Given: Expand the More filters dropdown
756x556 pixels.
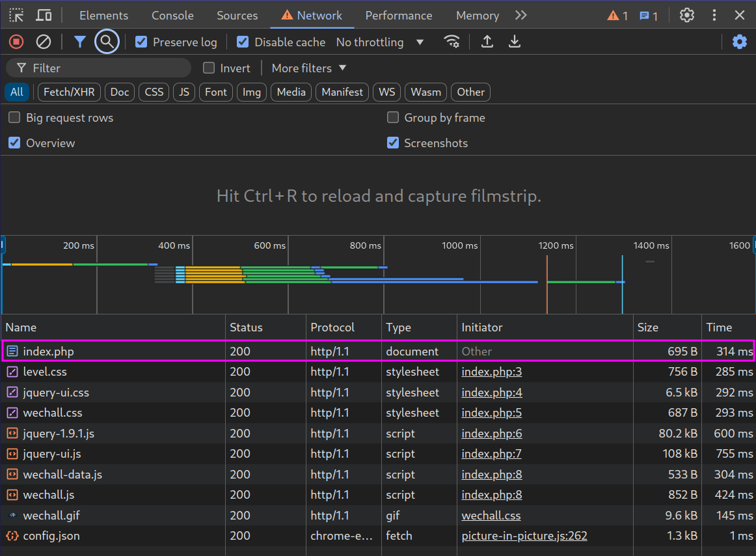Looking at the screenshot, I should [309, 68].
